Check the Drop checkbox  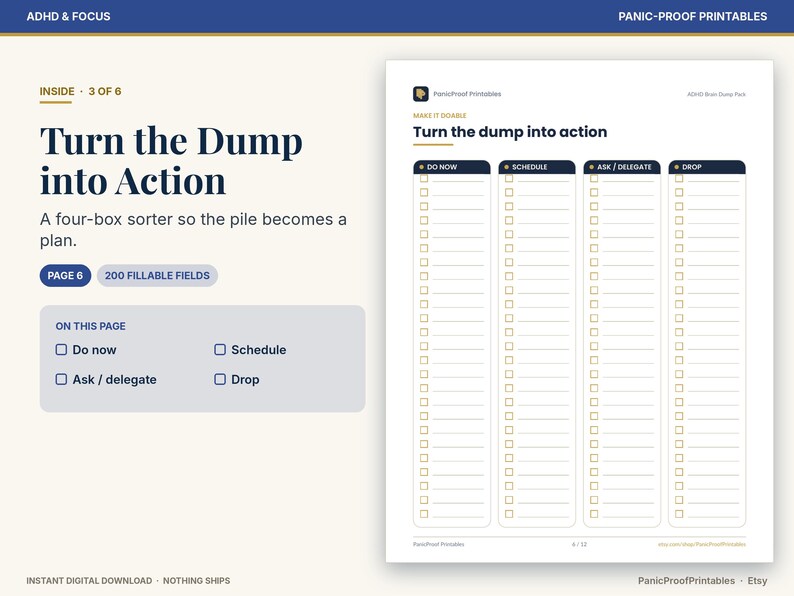pos(220,379)
